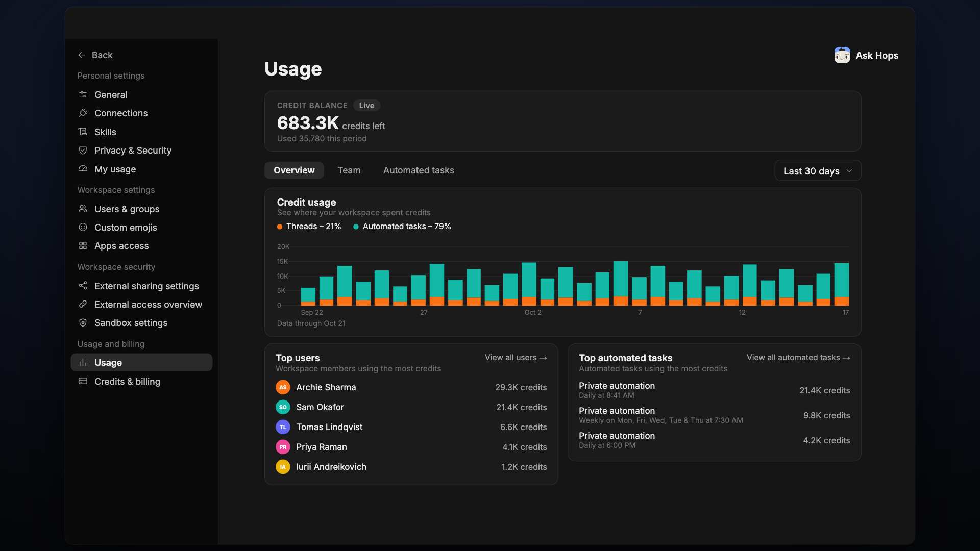Image resolution: width=980 pixels, height=551 pixels.
Task: Open External access overview
Action: point(141,304)
